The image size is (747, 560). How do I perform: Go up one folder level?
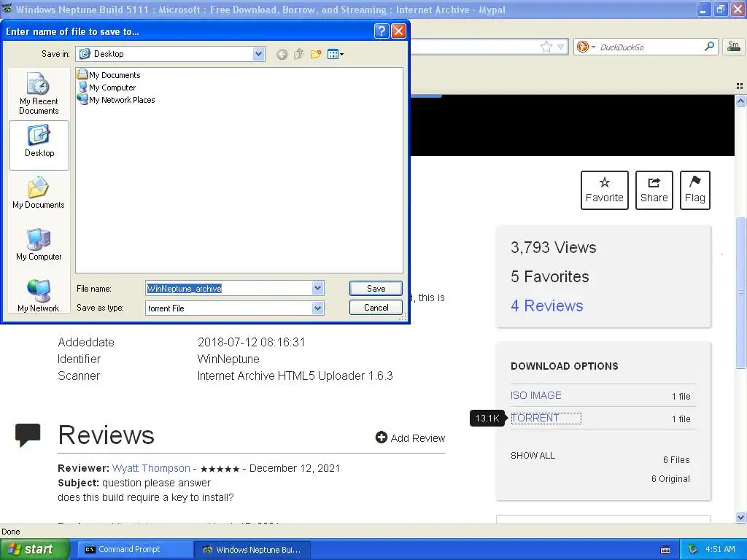[298, 54]
